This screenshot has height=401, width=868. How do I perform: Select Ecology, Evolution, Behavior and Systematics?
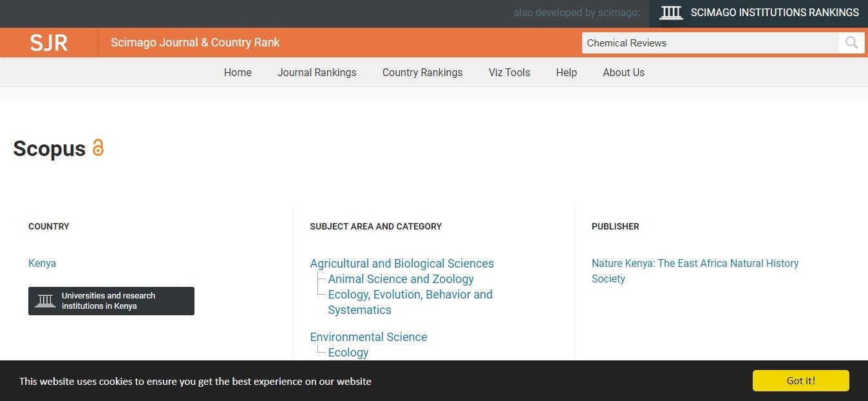[x=410, y=295]
